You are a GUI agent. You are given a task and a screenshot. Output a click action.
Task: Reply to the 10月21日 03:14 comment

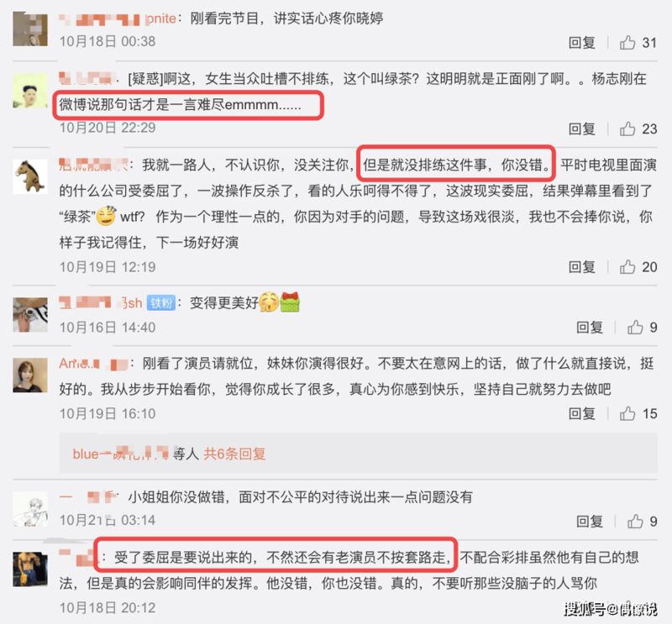590,522
